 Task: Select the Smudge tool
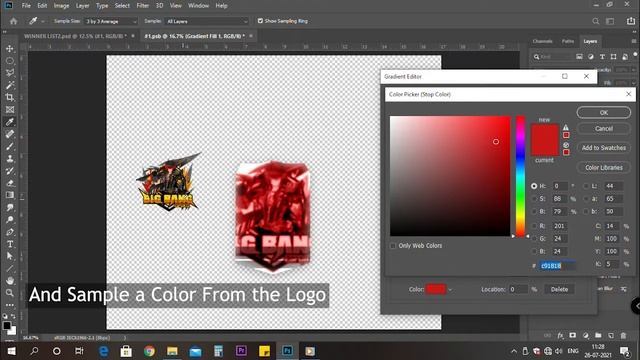pos(10,208)
